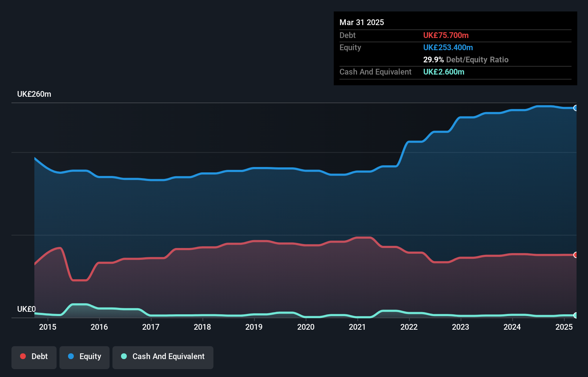Screen dimensions: 588x377
Task: Click the Mar 31 2025 tooltip date
Action: 362,22
